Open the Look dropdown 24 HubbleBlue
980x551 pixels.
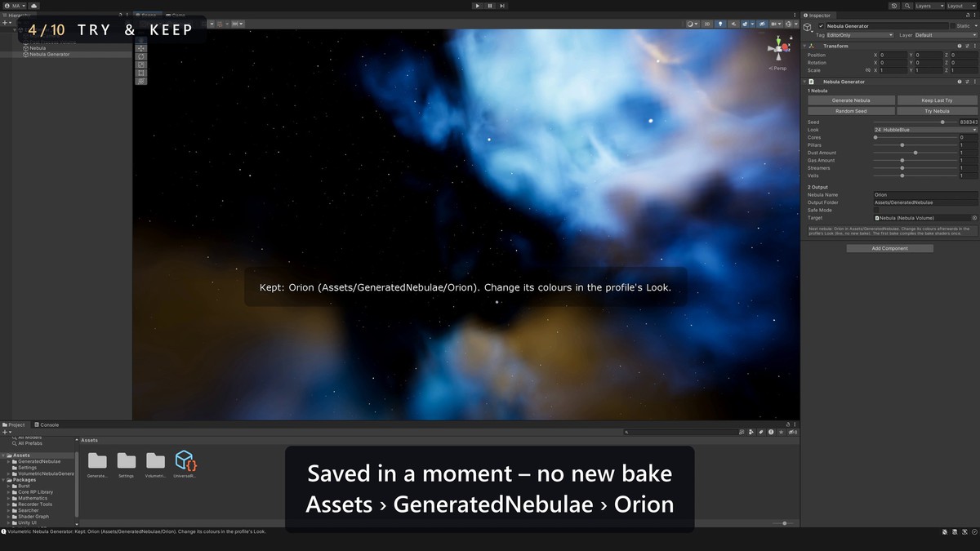pos(925,130)
